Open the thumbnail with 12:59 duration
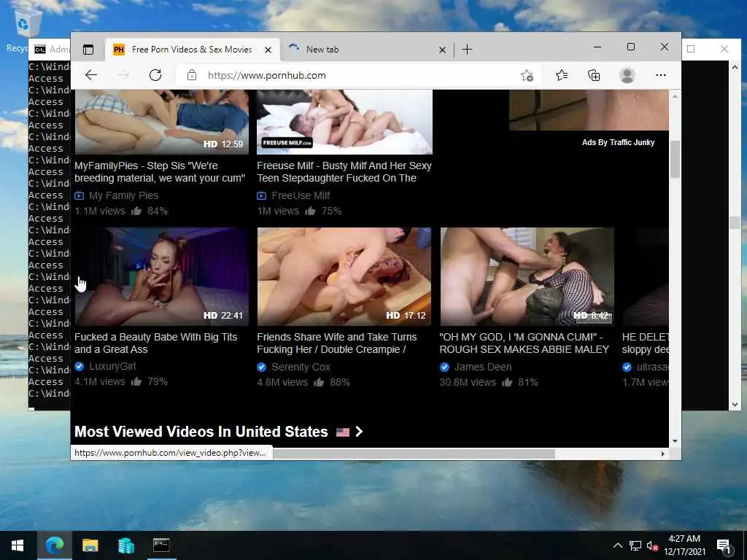Viewport: 747px width, 560px height. 161,122
